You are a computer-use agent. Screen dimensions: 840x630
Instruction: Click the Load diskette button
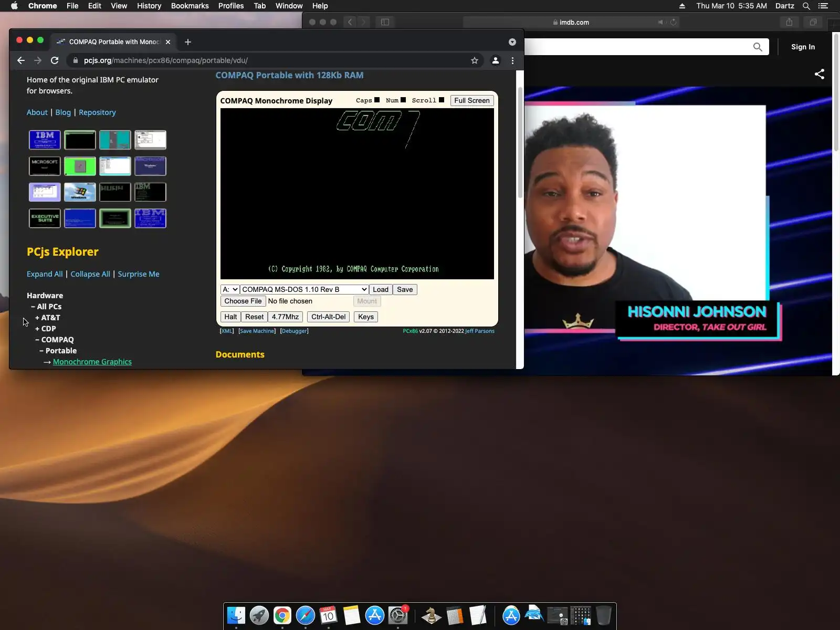[381, 289]
